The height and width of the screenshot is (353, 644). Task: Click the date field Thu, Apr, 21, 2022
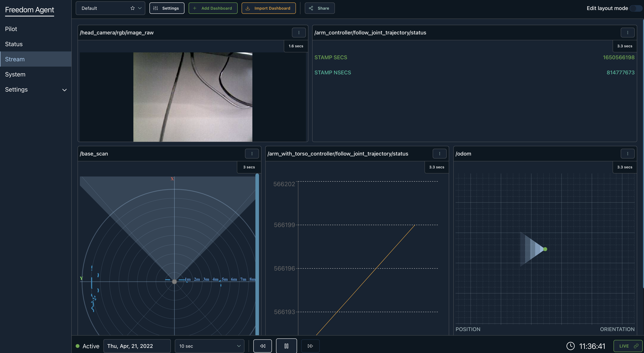point(137,346)
